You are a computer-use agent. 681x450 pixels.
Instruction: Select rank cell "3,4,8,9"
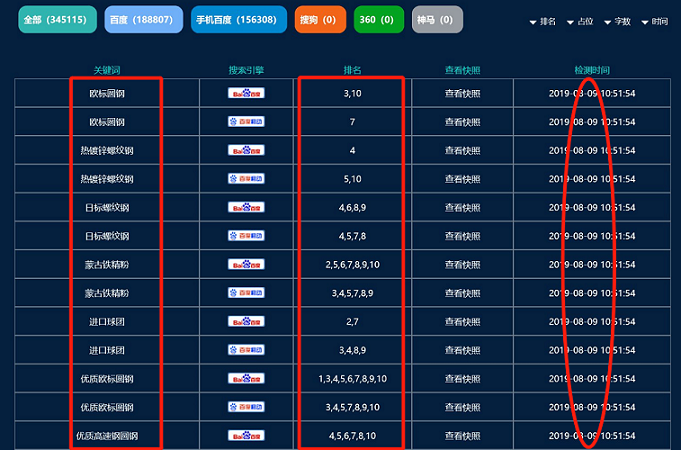coord(352,350)
